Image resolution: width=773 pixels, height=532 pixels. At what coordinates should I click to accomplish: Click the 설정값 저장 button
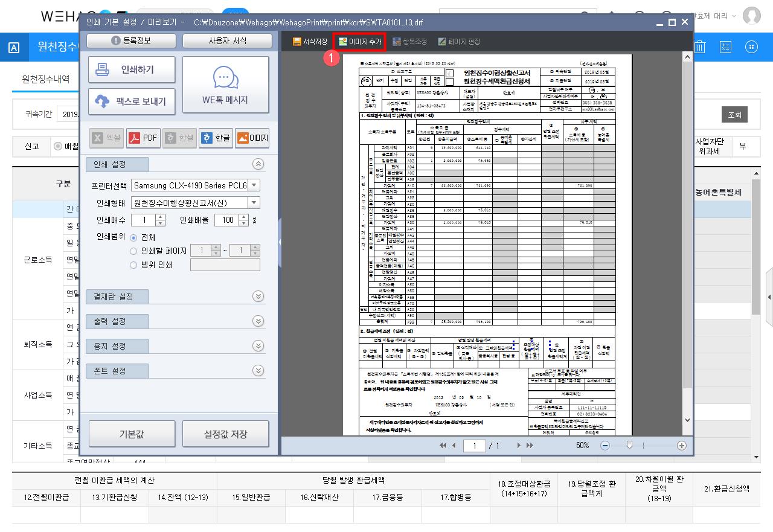[225, 434]
